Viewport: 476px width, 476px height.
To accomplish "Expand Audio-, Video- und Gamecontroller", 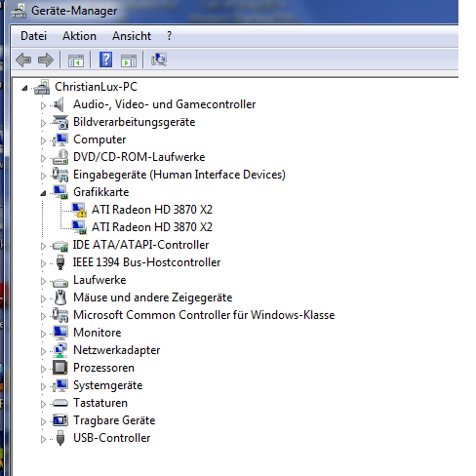I will 43,105.
